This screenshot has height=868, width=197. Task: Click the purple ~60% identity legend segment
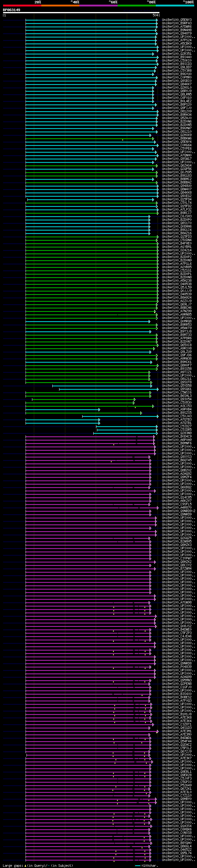(x=99, y=6)
